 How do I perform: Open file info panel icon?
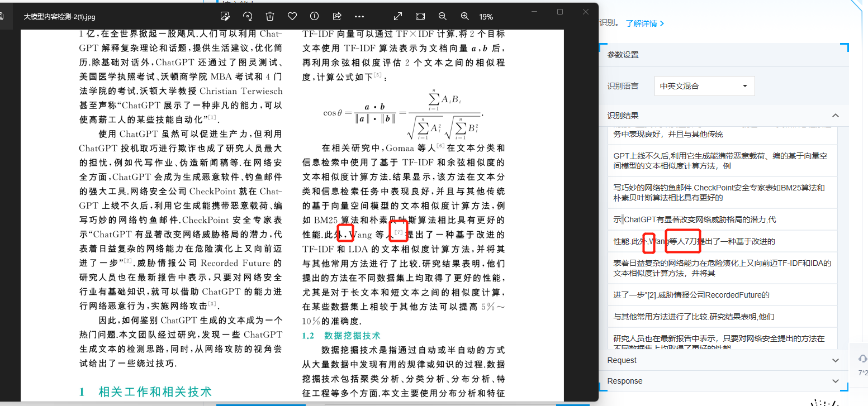tap(315, 16)
